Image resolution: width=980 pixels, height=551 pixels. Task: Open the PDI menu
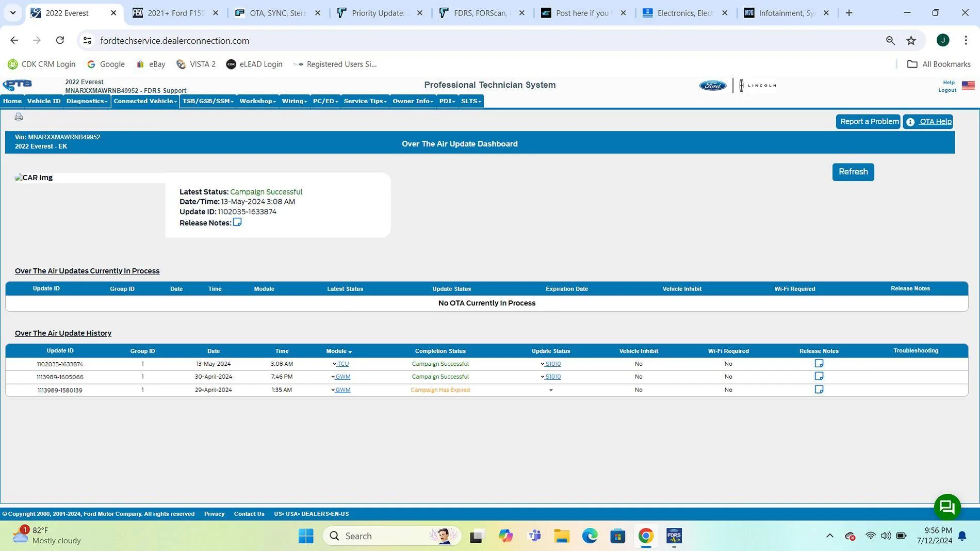coord(447,101)
